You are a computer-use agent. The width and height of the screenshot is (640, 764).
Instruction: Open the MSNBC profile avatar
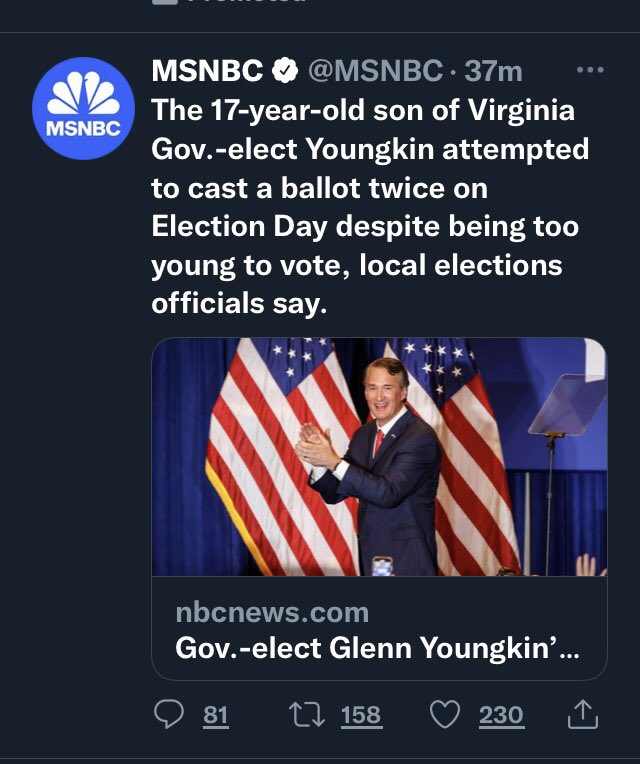coord(83,108)
